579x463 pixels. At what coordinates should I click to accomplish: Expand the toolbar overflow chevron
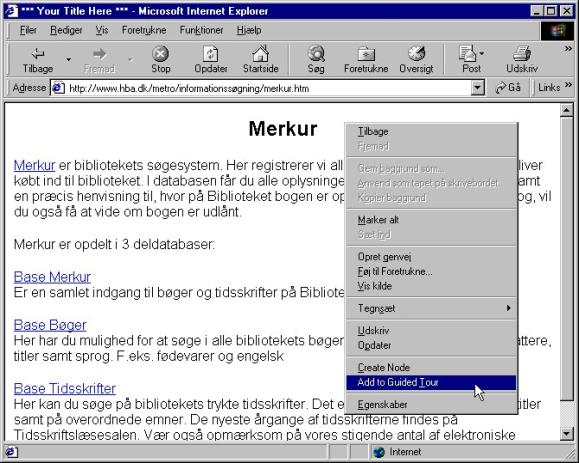pos(568,49)
